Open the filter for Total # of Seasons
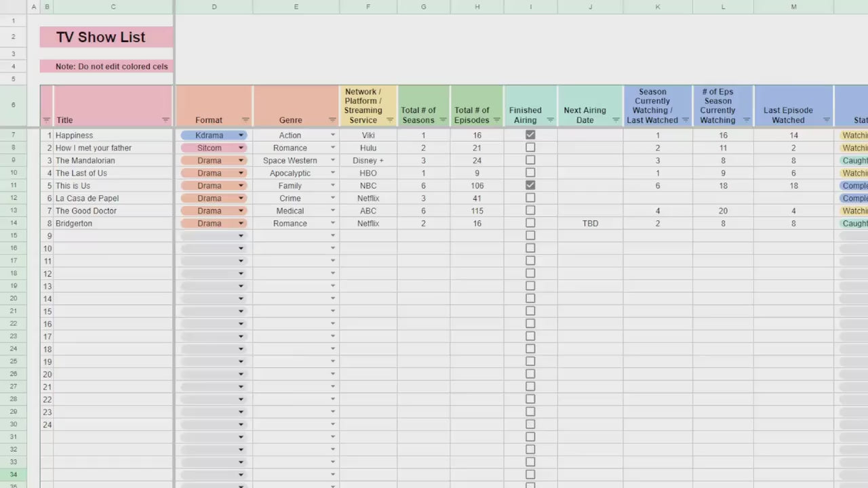Viewport: 868px width, 488px height. tap(443, 120)
